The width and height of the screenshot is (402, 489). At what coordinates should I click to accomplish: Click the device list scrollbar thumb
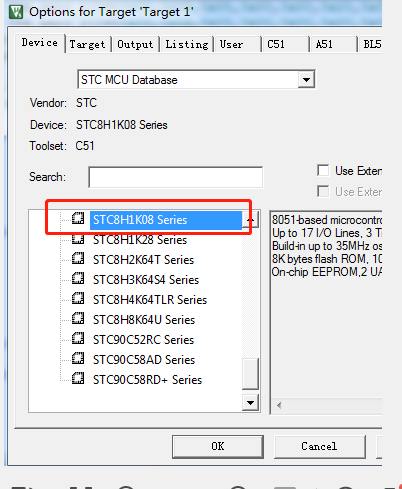pyautogui.click(x=250, y=374)
